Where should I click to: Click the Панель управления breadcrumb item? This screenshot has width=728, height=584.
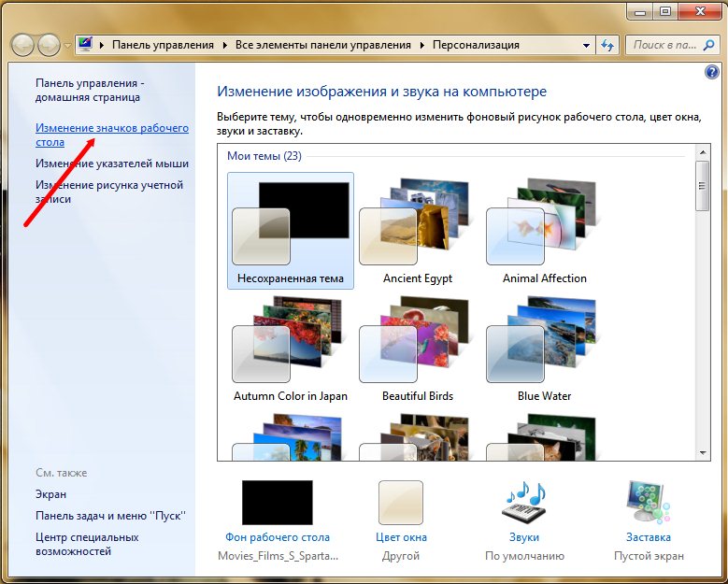pyautogui.click(x=163, y=45)
